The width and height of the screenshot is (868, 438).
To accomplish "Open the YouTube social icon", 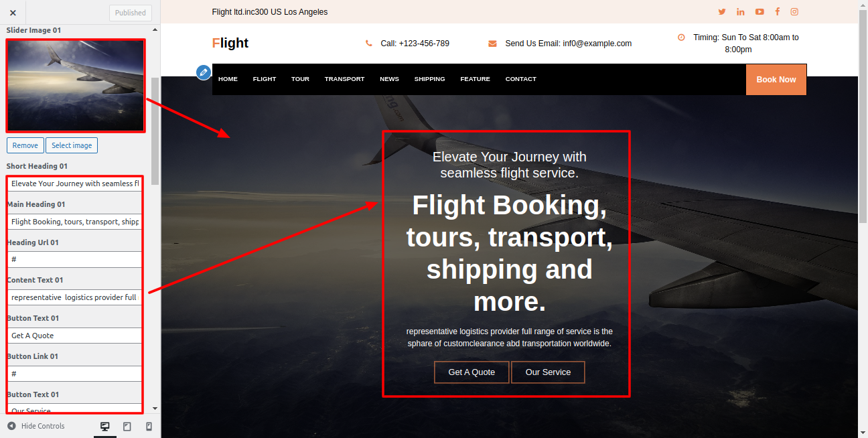I will coord(759,12).
